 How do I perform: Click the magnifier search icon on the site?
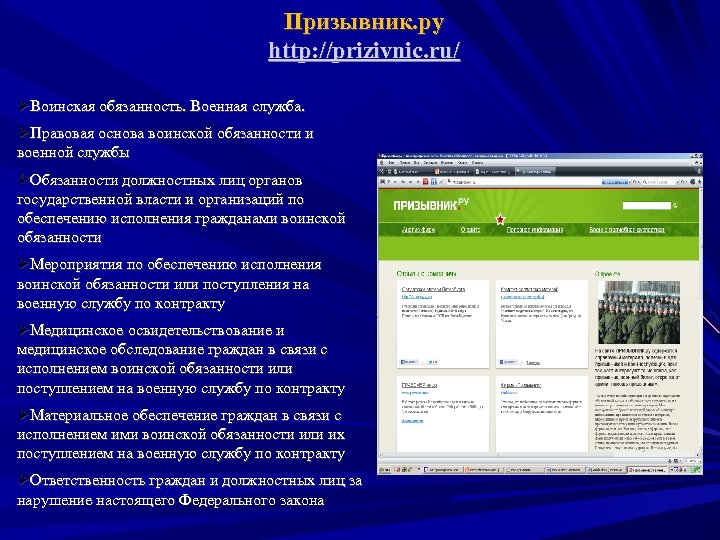(675, 206)
